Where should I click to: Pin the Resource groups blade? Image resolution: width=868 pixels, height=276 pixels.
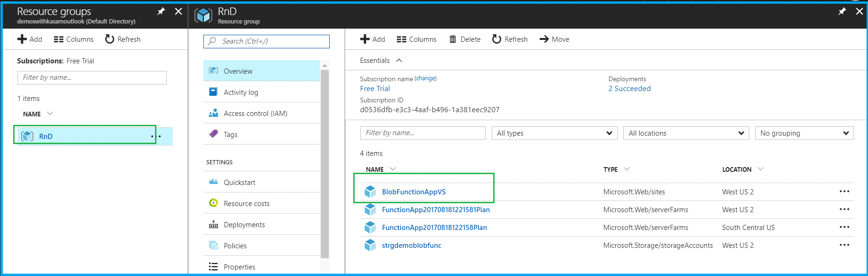[x=161, y=11]
